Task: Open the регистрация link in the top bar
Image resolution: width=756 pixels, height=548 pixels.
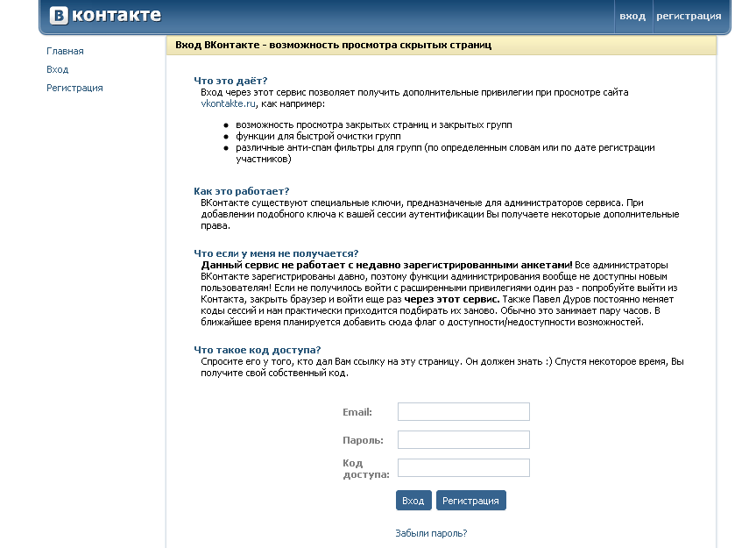Action: (689, 16)
